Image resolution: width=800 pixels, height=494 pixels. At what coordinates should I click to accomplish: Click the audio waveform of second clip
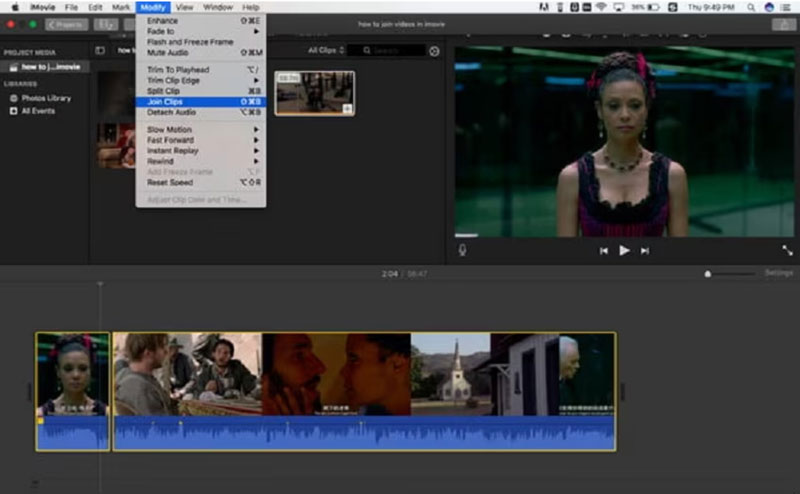pyautogui.click(x=364, y=433)
